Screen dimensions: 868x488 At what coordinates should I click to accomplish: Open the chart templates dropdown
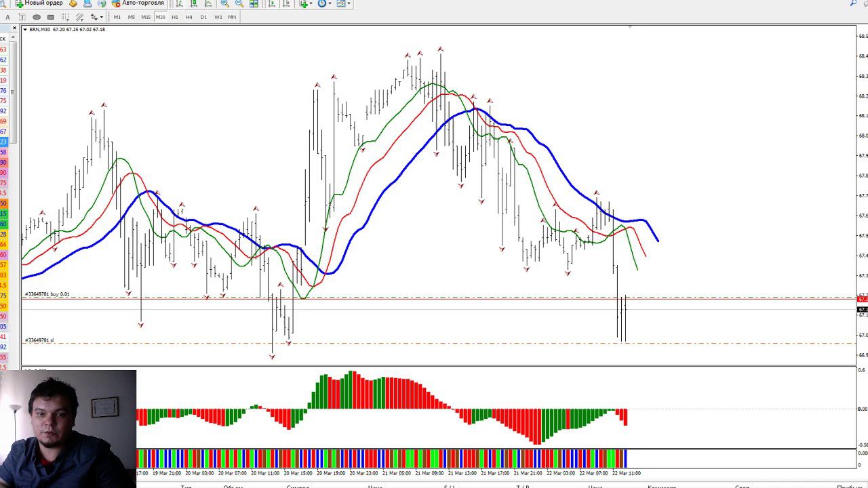pos(344,3)
